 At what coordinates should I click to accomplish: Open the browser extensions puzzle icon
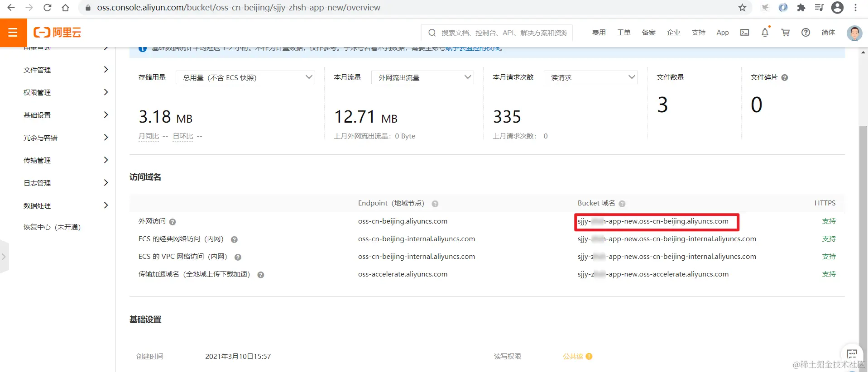coord(801,8)
